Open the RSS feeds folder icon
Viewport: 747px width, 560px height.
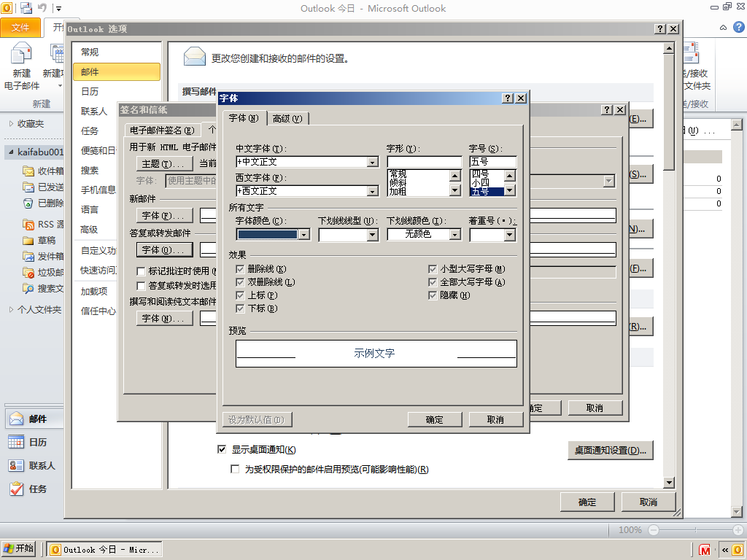28,224
